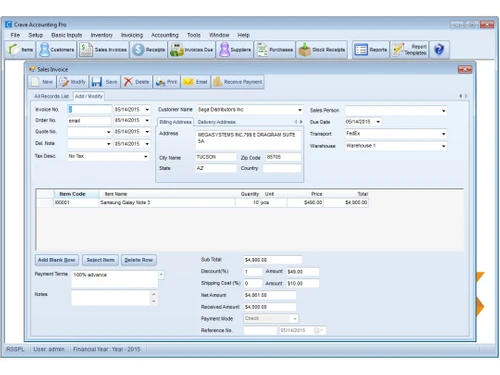
Task: Open Report Templates from the main toolbar
Action: pyautogui.click(x=410, y=50)
